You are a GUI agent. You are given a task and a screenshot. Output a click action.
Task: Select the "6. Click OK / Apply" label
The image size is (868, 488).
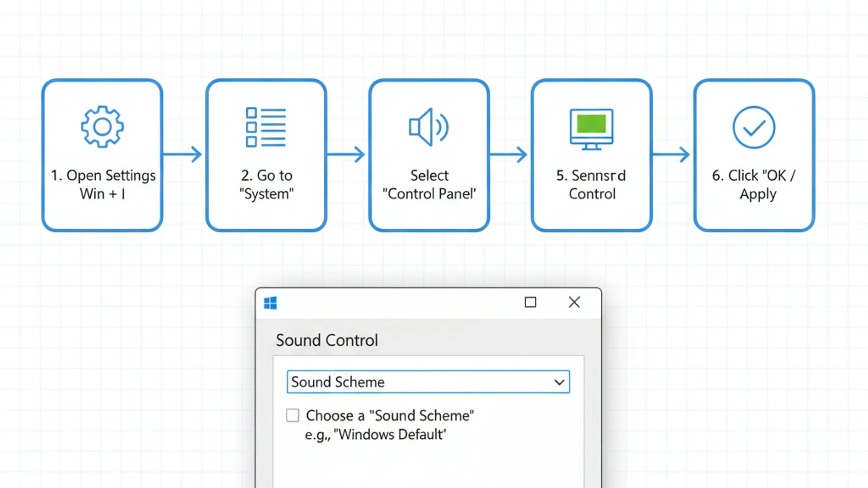[x=754, y=184]
